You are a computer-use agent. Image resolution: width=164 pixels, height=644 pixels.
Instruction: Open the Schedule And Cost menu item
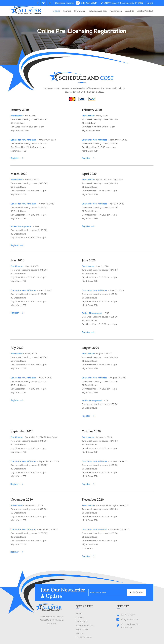(x=98, y=11)
